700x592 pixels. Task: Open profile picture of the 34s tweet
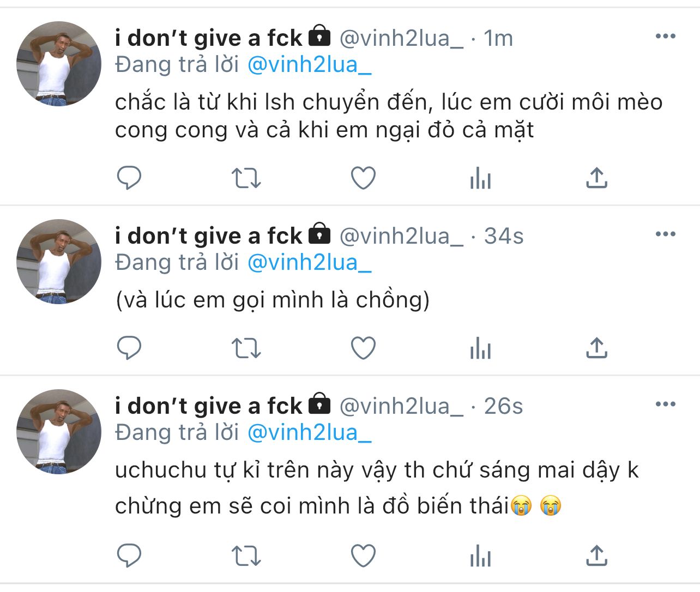[59, 262]
